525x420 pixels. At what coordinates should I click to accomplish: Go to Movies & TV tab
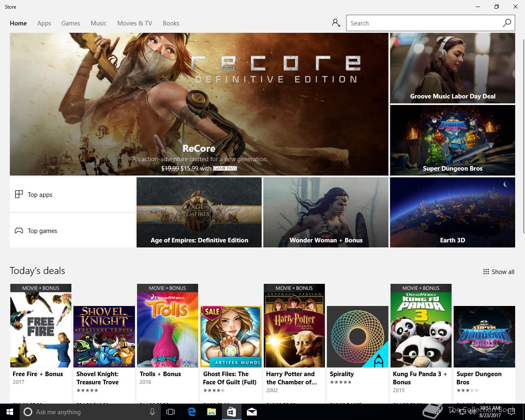tap(135, 23)
